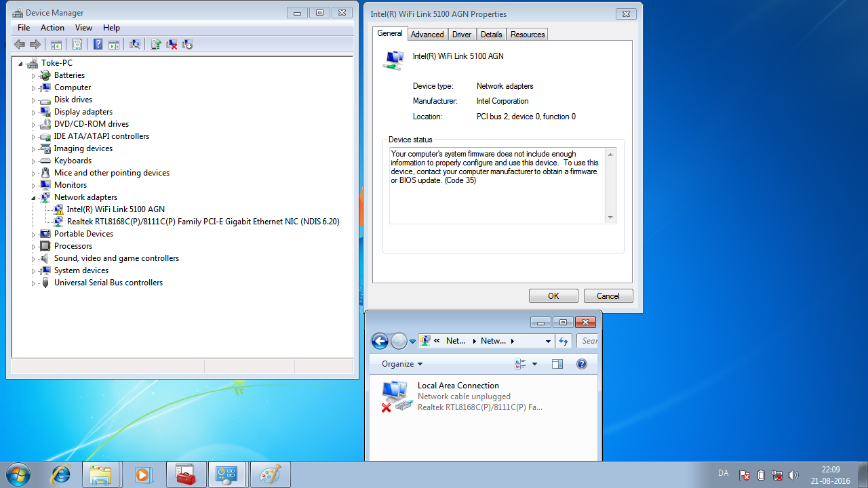Click the Local Area Connection adapter icon

pyautogui.click(x=395, y=396)
